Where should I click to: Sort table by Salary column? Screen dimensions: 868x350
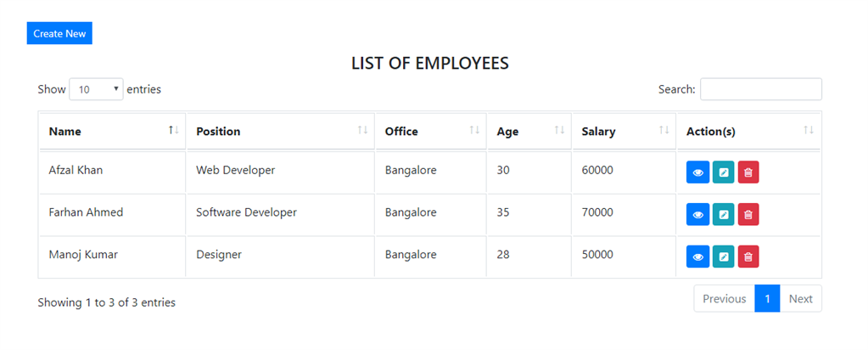click(623, 132)
